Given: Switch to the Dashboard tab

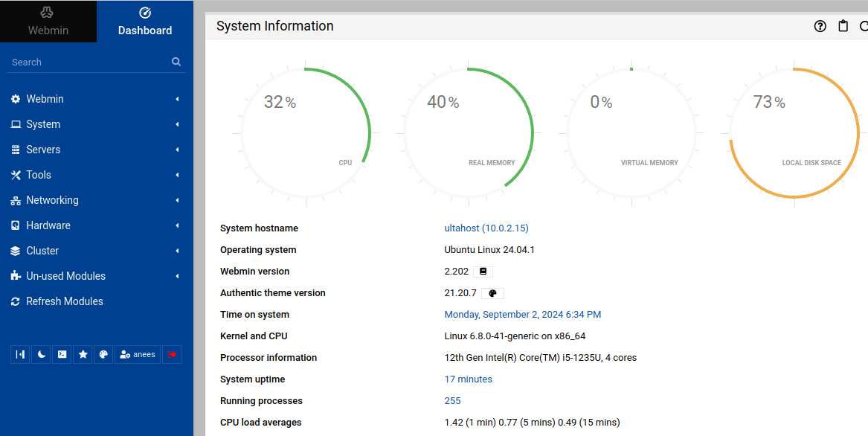Looking at the screenshot, I should click(x=144, y=22).
